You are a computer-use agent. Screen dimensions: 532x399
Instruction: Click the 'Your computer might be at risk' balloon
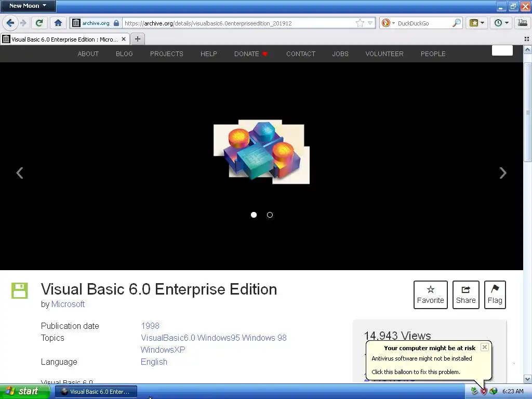(x=429, y=360)
